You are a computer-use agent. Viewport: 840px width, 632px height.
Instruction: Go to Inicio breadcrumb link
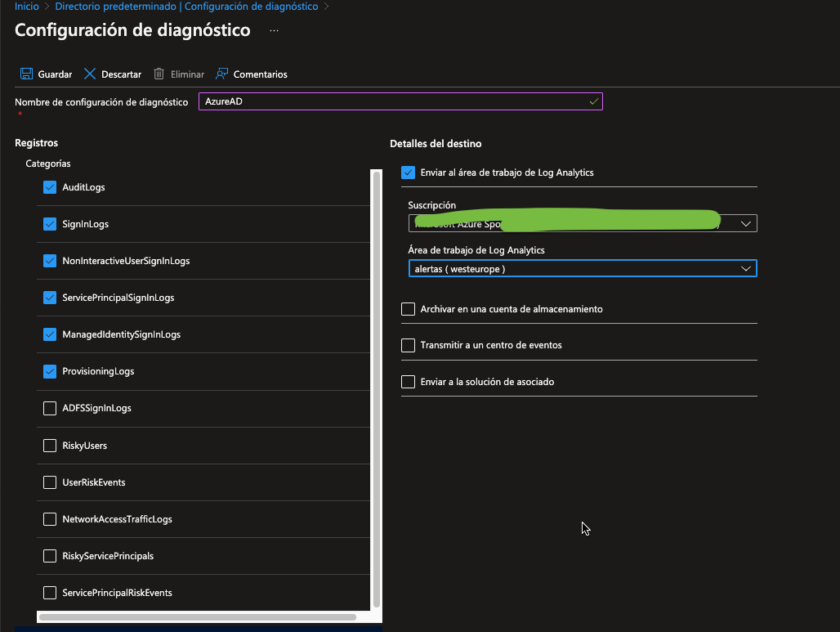(27, 7)
